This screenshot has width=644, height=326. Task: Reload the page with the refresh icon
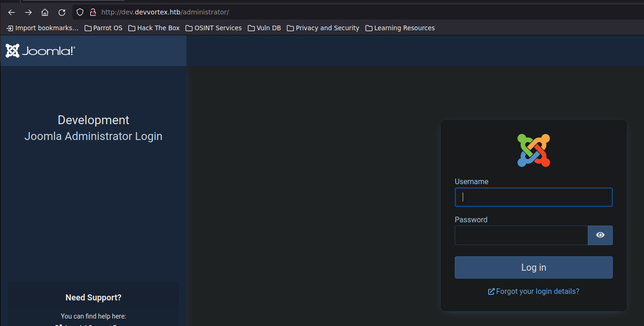tap(62, 13)
